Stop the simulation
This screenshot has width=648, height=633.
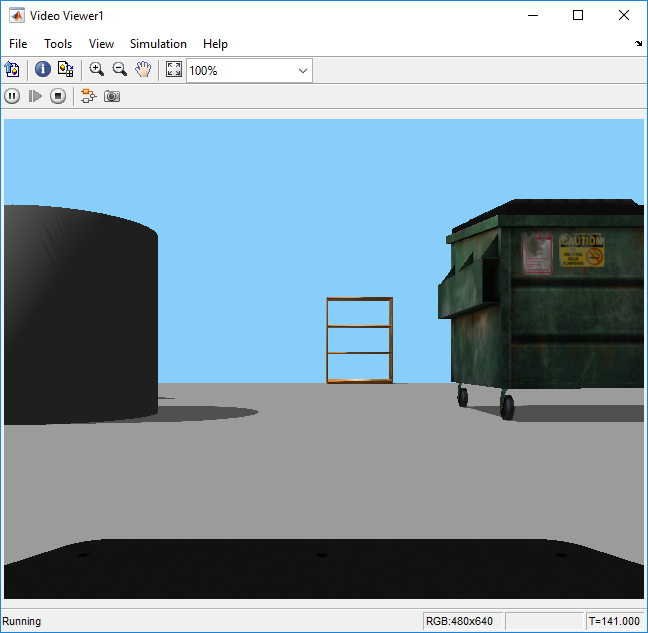click(x=58, y=96)
